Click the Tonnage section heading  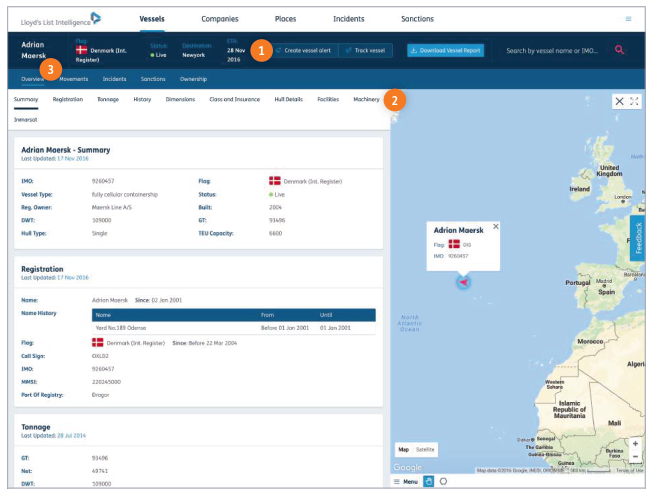[35, 427]
